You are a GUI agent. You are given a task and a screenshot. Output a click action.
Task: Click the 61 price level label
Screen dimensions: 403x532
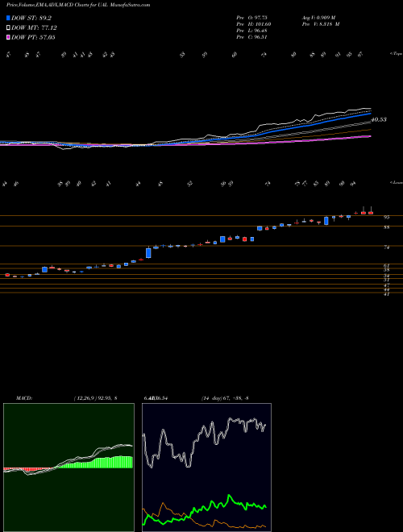pyautogui.click(x=386, y=266)
